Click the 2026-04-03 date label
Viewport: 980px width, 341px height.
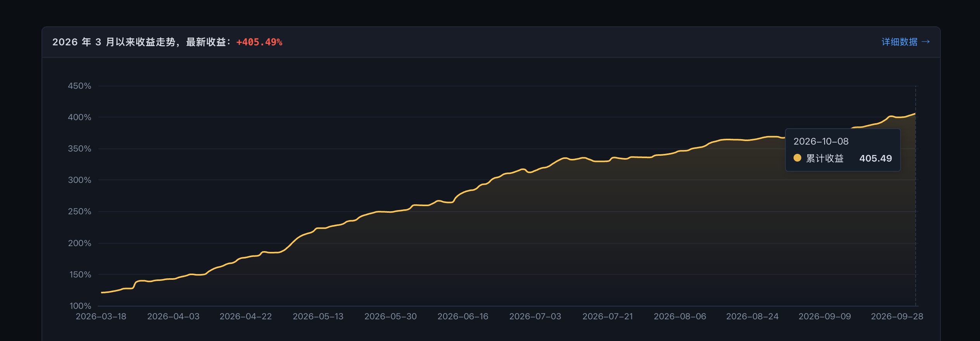tap(173, 317)
